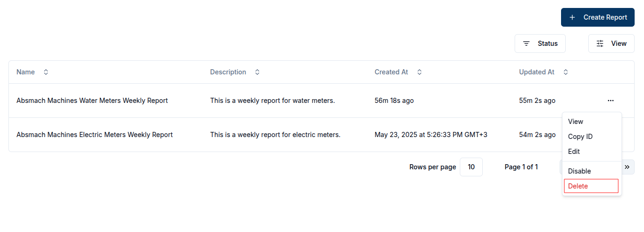Choose Disable in the row actions menu
The image size is (644, 232).
point(579,171)
